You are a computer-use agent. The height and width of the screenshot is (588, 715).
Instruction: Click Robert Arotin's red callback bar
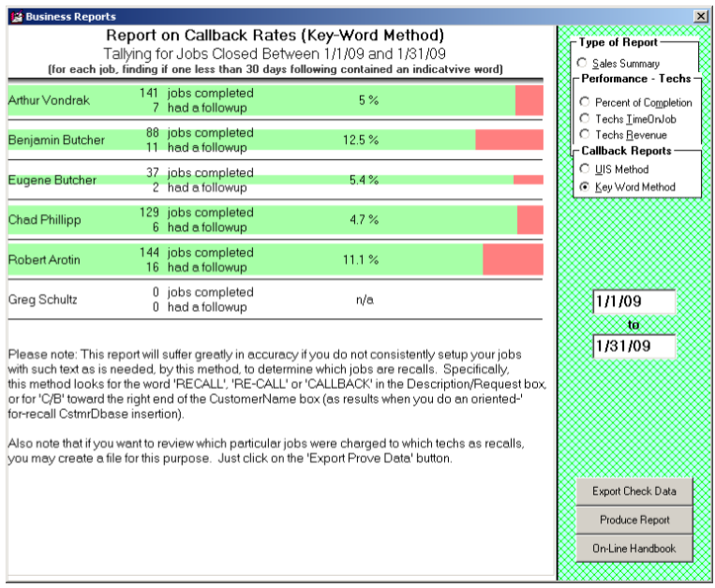(x=513, y=259)
